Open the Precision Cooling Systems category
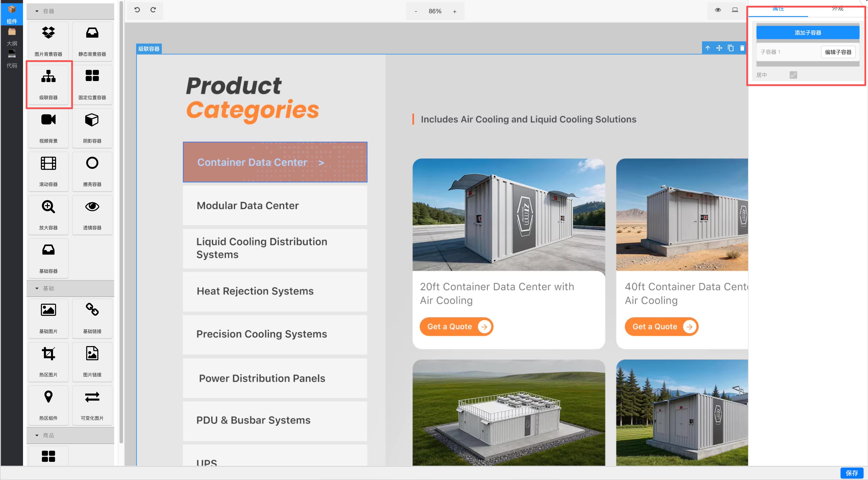Image resolution: width=868 pixels, height=480 pixels. point(275,334)
